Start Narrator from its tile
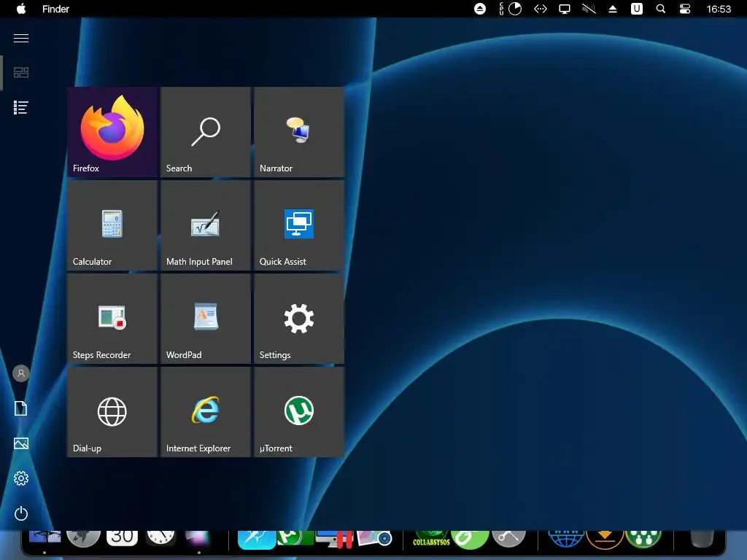This screenshot has height=560, width=747. point(299,132)
